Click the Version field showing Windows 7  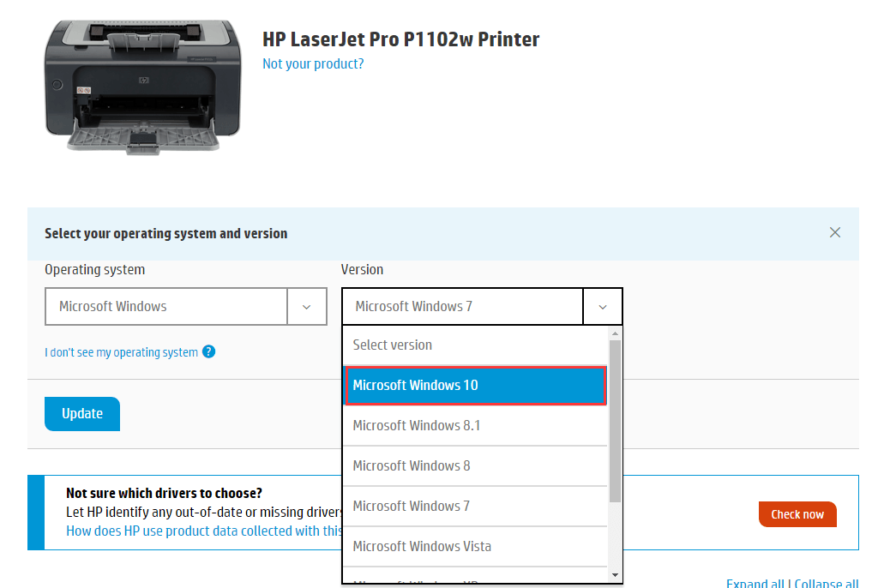pos(462,306)
